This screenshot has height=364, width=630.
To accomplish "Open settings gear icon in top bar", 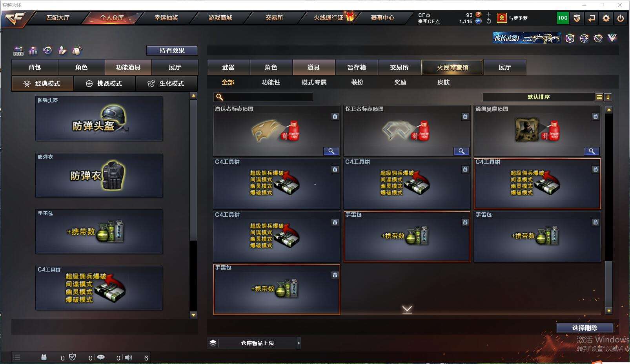I will coord(606,18).
